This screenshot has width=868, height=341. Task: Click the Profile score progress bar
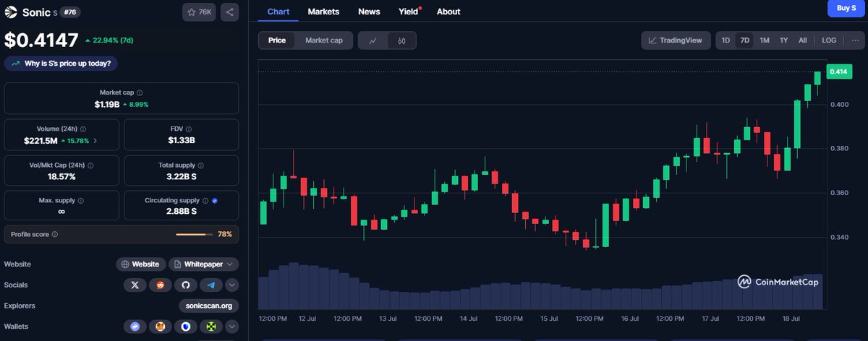[194, 234]
